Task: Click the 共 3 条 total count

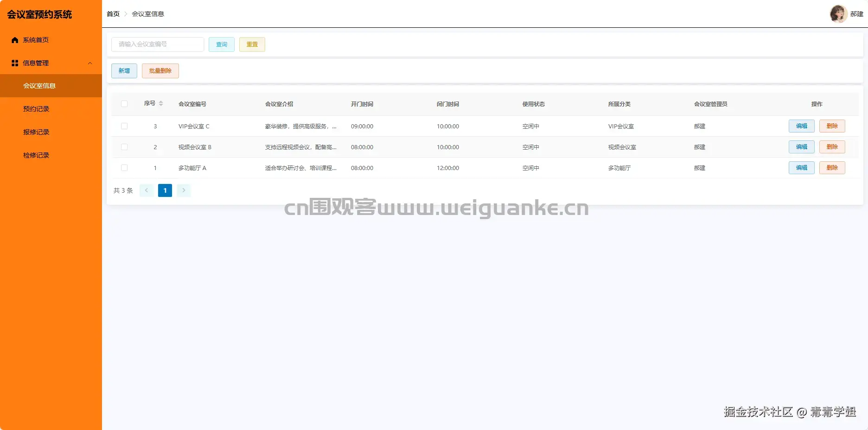Action: click(x=123, y=190)
